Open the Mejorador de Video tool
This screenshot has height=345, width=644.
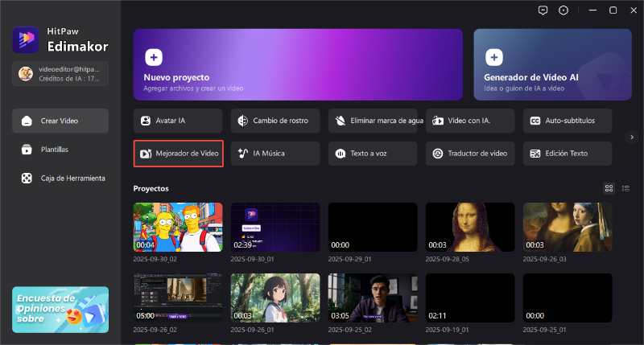click(177, 153)
